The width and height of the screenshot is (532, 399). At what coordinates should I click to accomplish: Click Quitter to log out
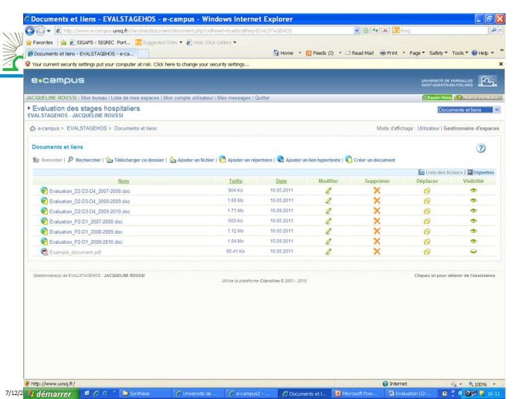(x=263, y=98)
